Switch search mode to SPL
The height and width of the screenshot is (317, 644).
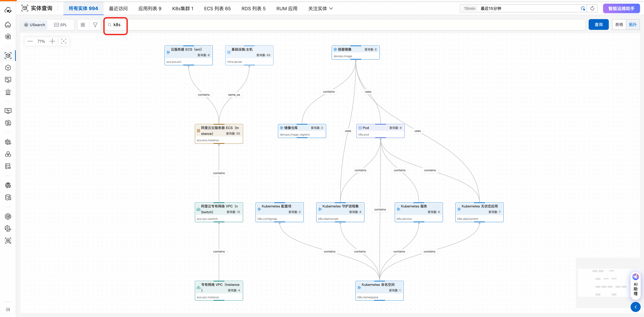pyautogui.click(x=61, y=25)
